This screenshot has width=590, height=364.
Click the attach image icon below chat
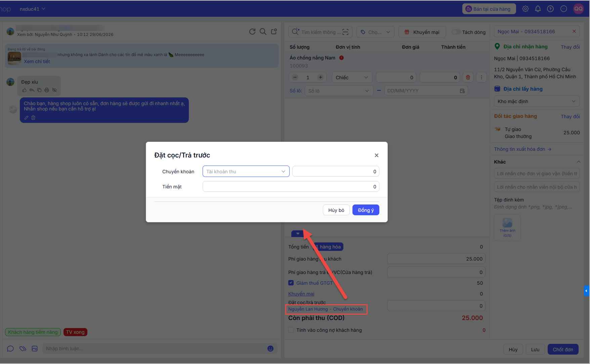(35, 349)
